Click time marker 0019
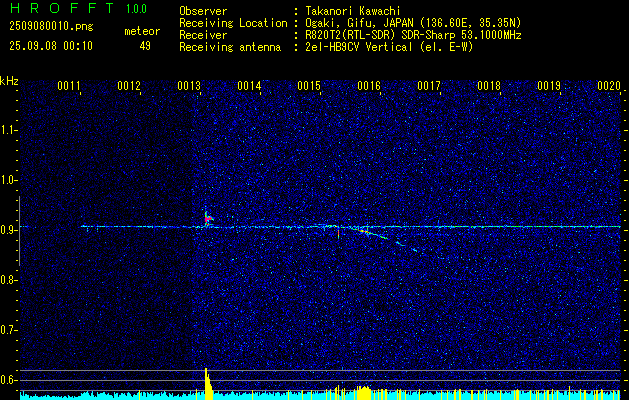The image size is (629, 400). click(x=549, y=86)
